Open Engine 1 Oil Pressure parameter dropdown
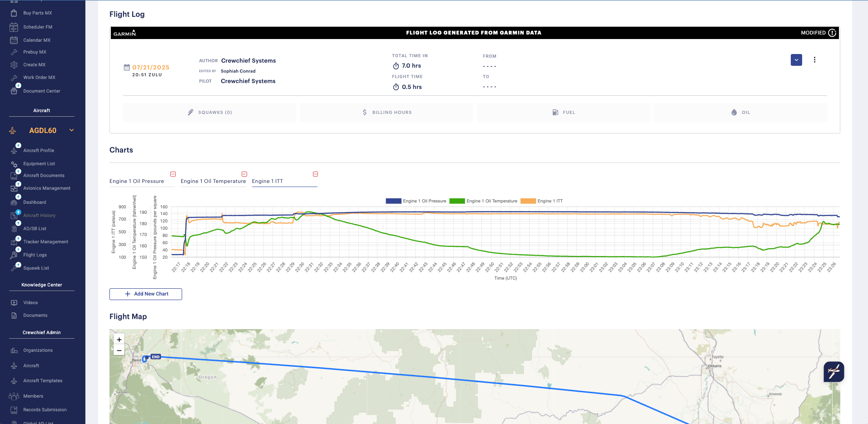This screenshot has width=868, height=424. pyautogui.click(x=142, y=181)
